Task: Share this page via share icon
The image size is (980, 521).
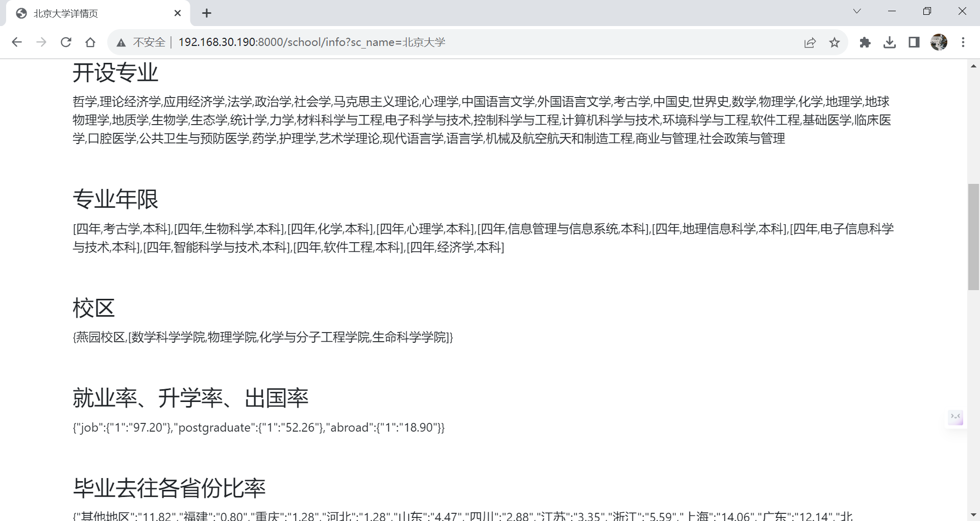Action: tap(810, 42)
